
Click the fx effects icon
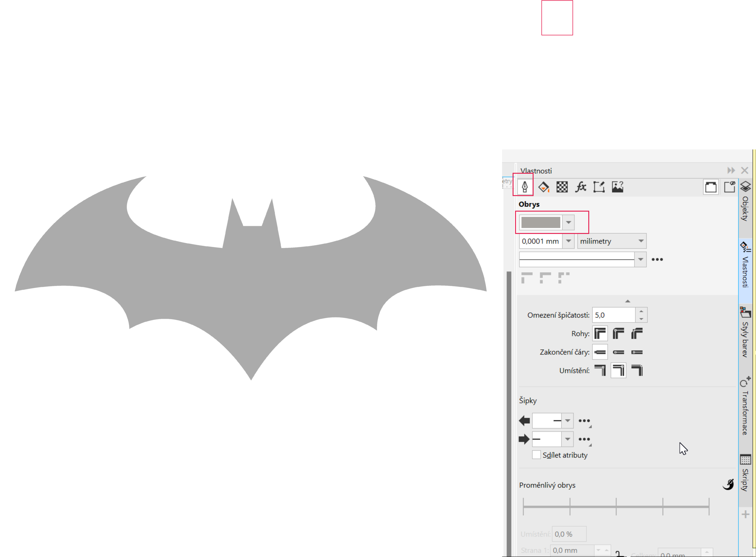[580, 187]
